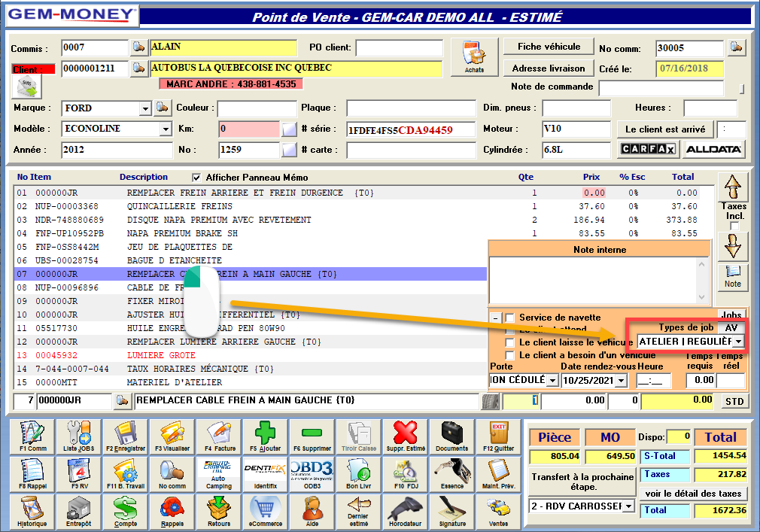Open the Retours returns icon
This screenshot has height=532, width=760.
tap(220, 512)
